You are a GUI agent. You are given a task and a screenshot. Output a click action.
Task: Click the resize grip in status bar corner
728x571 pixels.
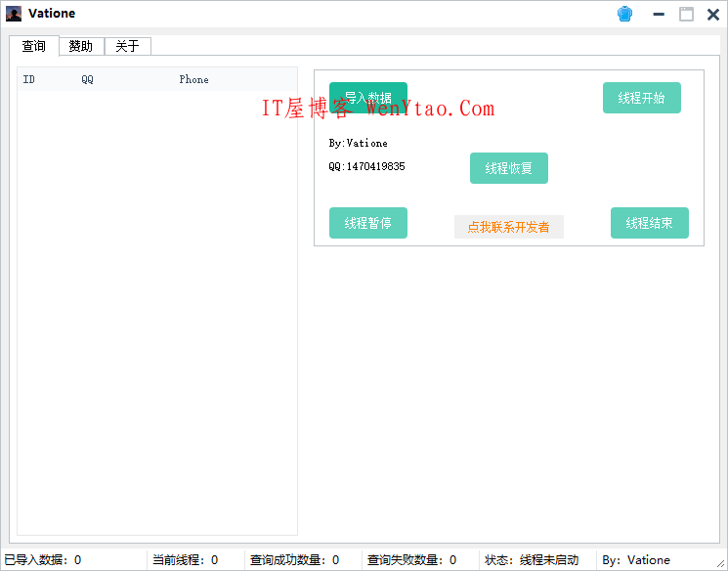pyautogui.click(x=721, y=564)
